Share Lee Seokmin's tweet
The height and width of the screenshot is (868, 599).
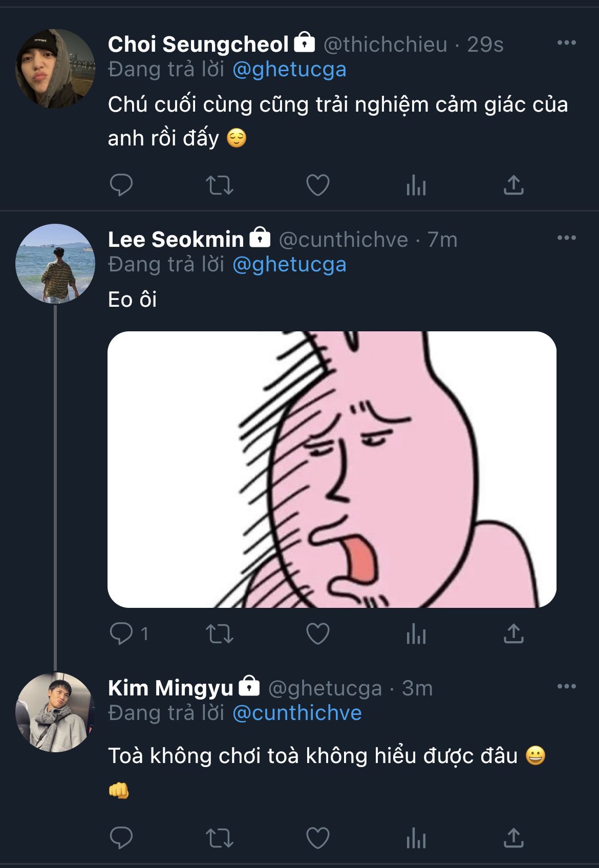click(514, 633)
